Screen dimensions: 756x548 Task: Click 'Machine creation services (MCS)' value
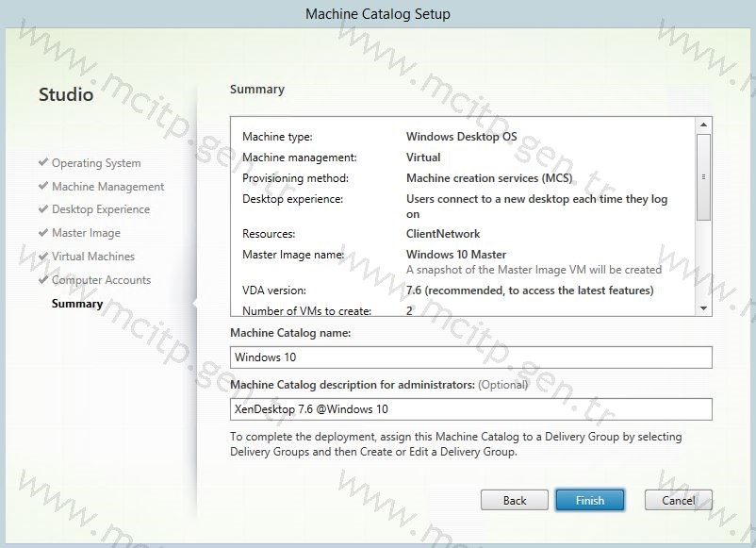[489, 178]
